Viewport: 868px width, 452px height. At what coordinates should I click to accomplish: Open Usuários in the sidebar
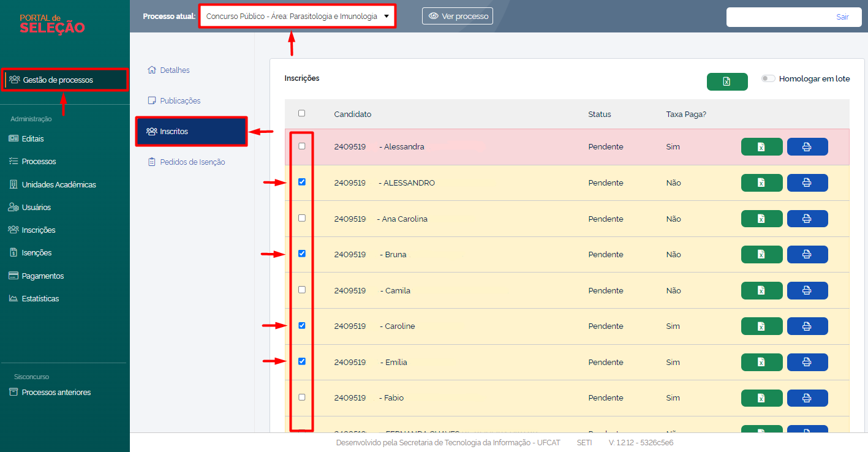[29, 208]
